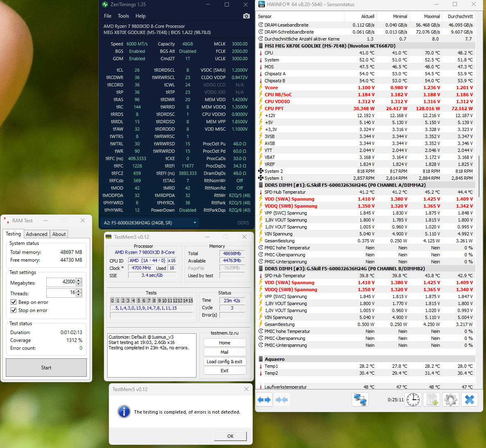Switch to the Testing tab in RAM Test
This screenshot has height=448, width=486.
click(14, 234)
